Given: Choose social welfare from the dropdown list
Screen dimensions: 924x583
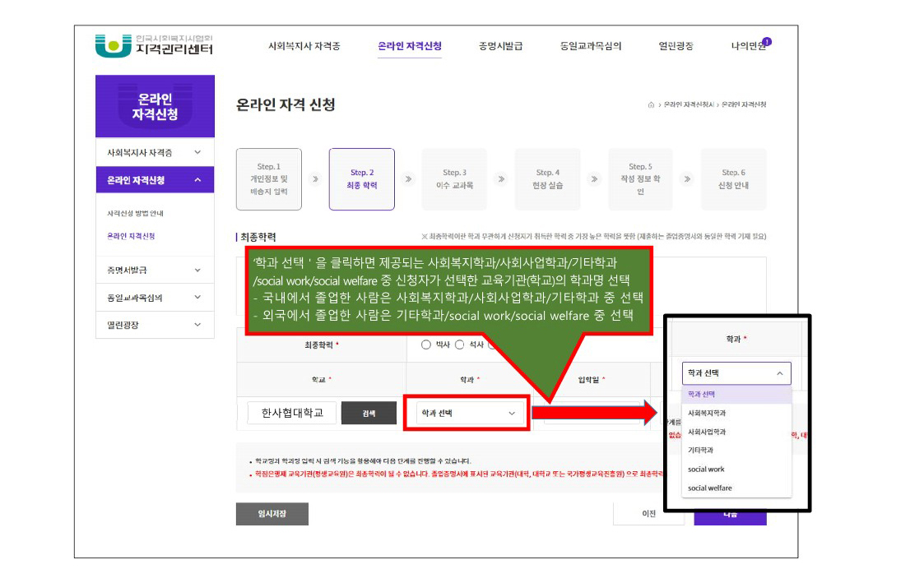Looking at the screenshot, I should (736, 488).
